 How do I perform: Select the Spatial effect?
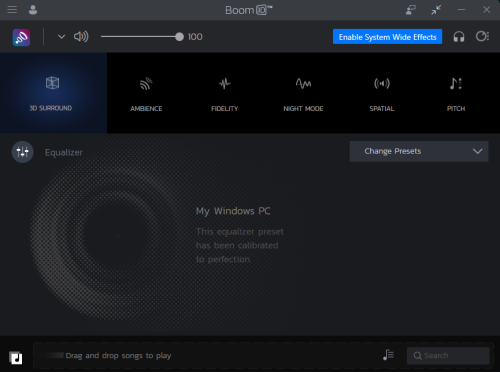point(382,93)
